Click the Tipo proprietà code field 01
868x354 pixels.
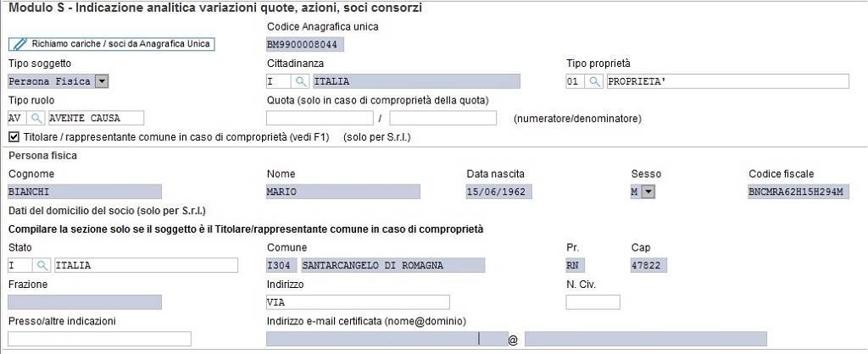click(x=576, y=81)
